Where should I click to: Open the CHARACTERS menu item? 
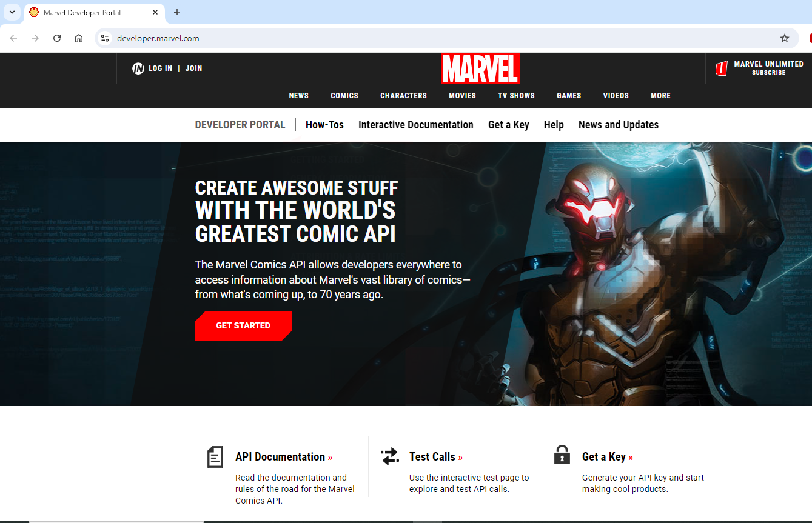[x=404, y=96]
